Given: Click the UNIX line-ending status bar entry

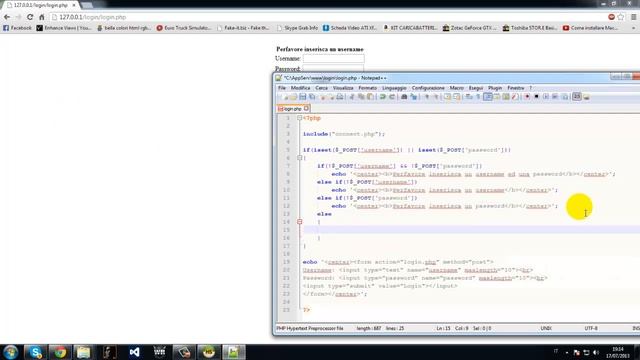Looking at the screenshot, I should [x=546, y=328].
